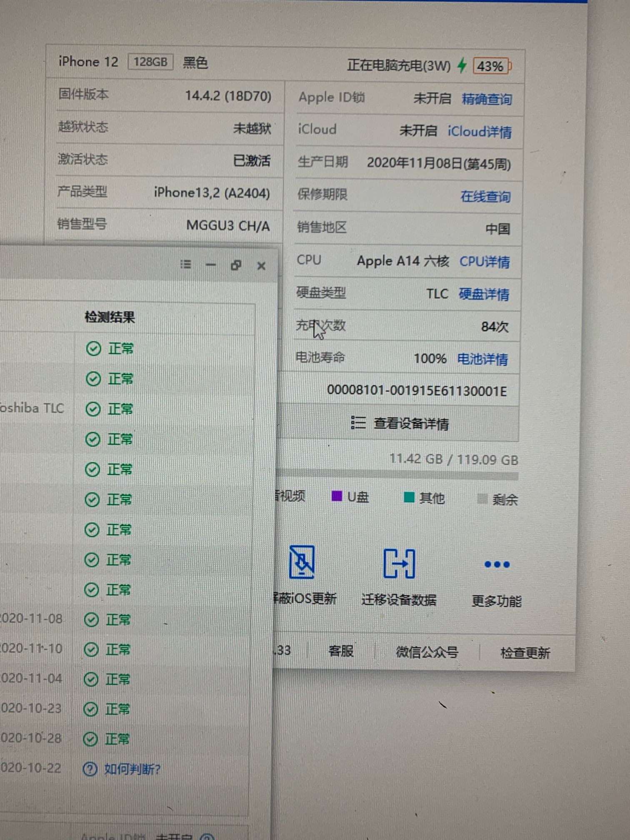Click the question mark icon beside 如何判断
630x840 pixels.
pyautogui.click(x=90, y=769)
